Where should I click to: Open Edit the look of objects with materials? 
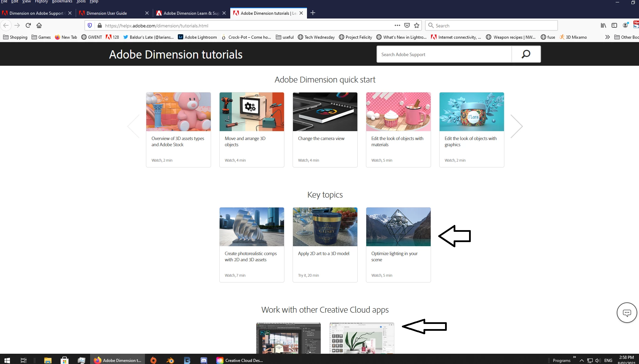(398, 129)
